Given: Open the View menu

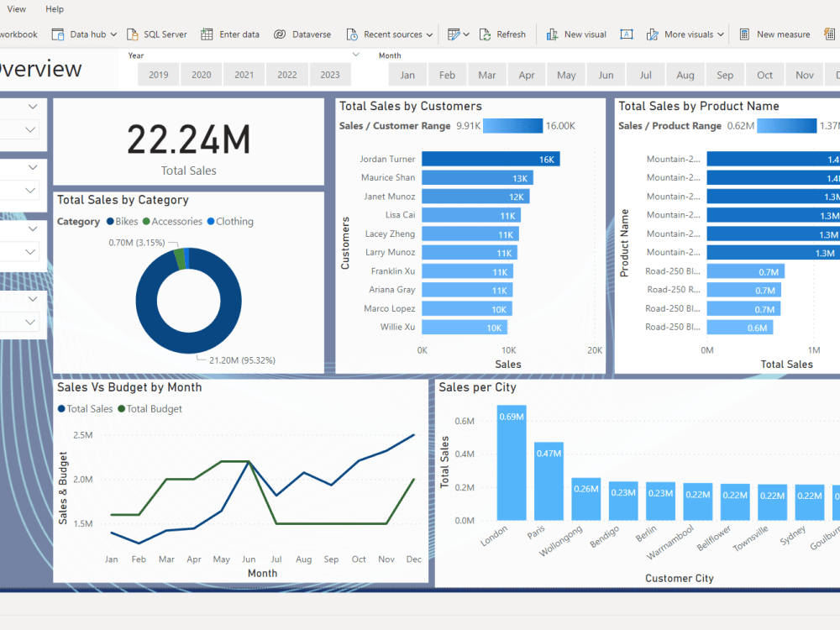Looking at the screenshot, I should tap(16, 8).
